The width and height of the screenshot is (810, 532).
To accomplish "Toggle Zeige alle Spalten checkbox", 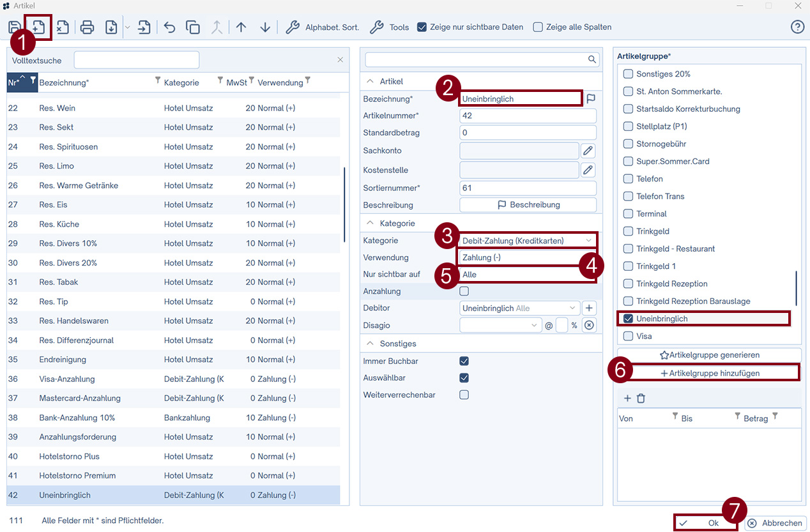I will click(538, 27).
